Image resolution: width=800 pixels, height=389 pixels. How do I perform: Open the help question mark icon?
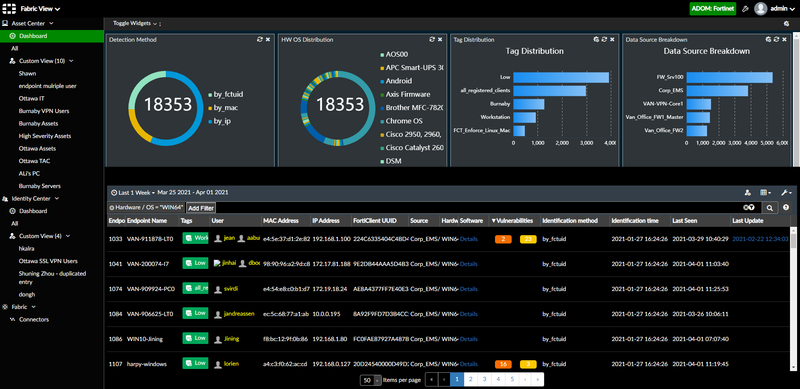(786, 207)
